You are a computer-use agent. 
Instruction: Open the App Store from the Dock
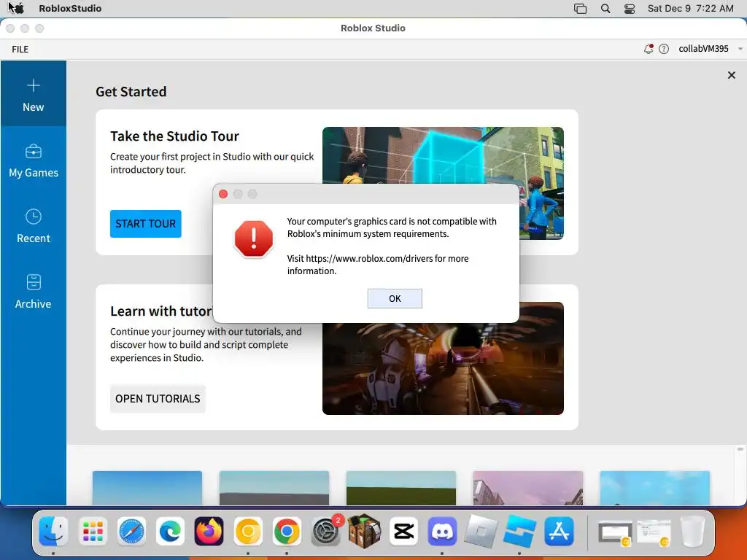(559, 531)
